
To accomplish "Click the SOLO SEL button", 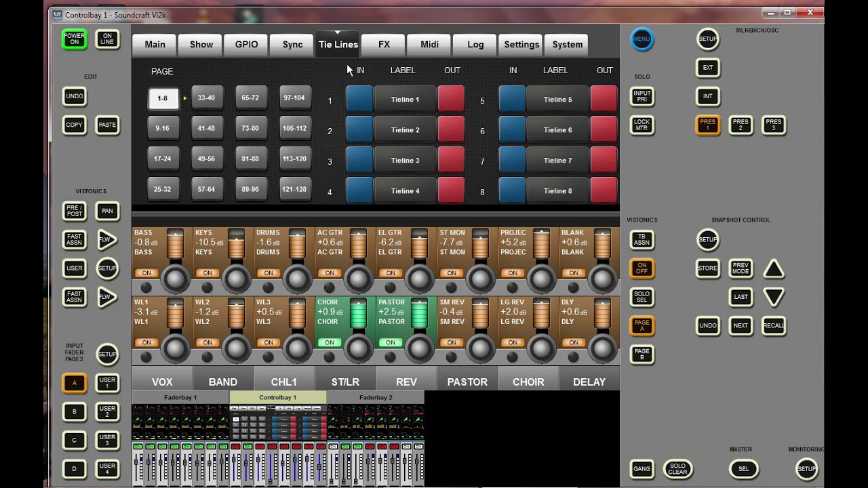I will click(x=642, y=297).
